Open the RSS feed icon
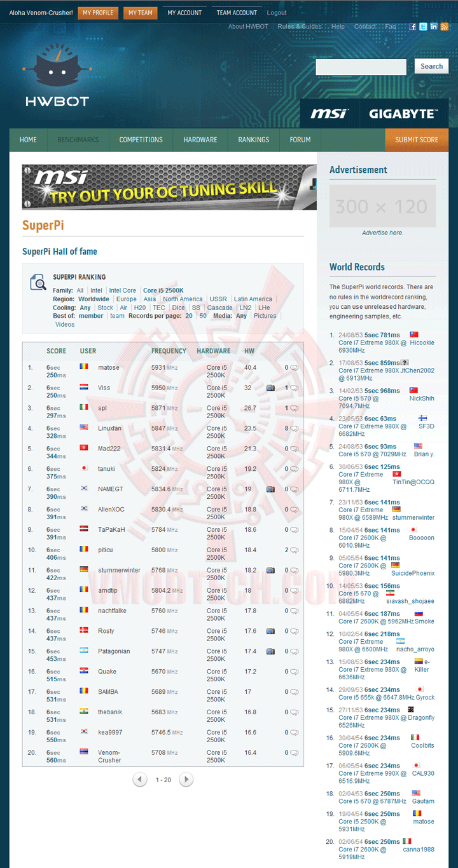This screenshot has height=868, width=458. (x=444, y=27)
